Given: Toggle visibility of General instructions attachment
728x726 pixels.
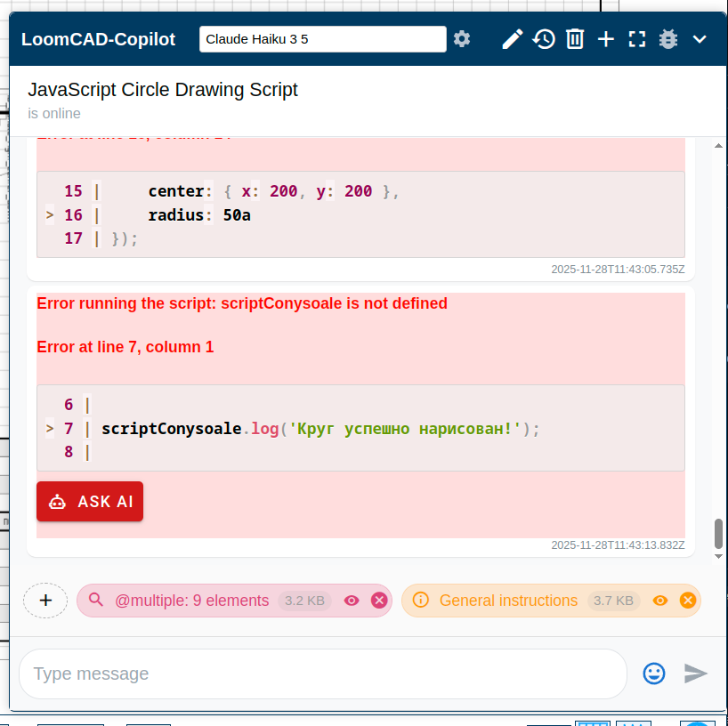Looking at the screenshot, I should click(x=660, y=600).
